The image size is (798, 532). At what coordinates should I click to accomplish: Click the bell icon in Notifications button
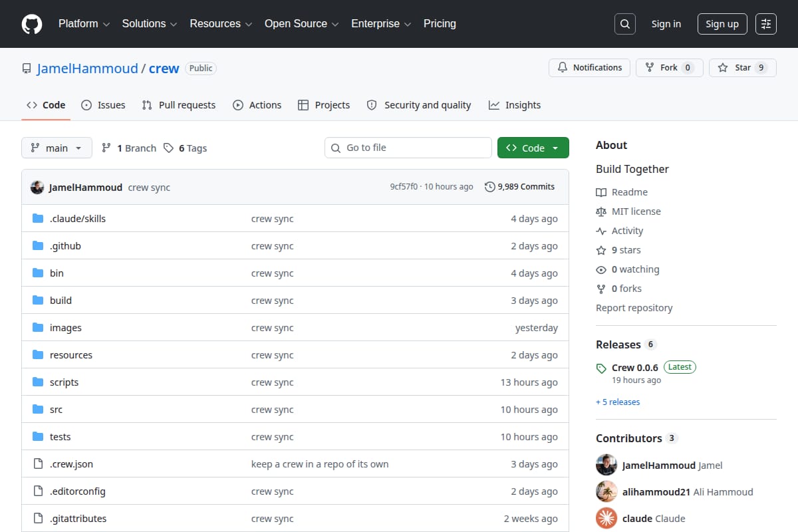(x=563, y=68)
